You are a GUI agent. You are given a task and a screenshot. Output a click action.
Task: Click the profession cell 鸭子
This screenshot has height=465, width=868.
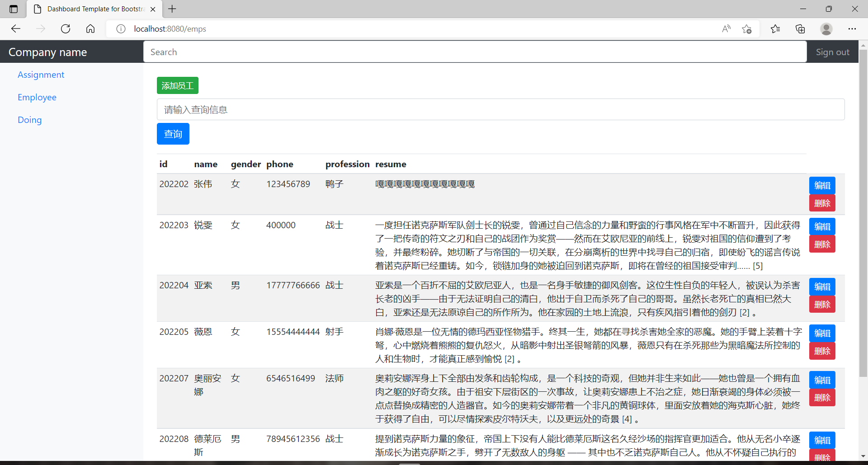335,184
